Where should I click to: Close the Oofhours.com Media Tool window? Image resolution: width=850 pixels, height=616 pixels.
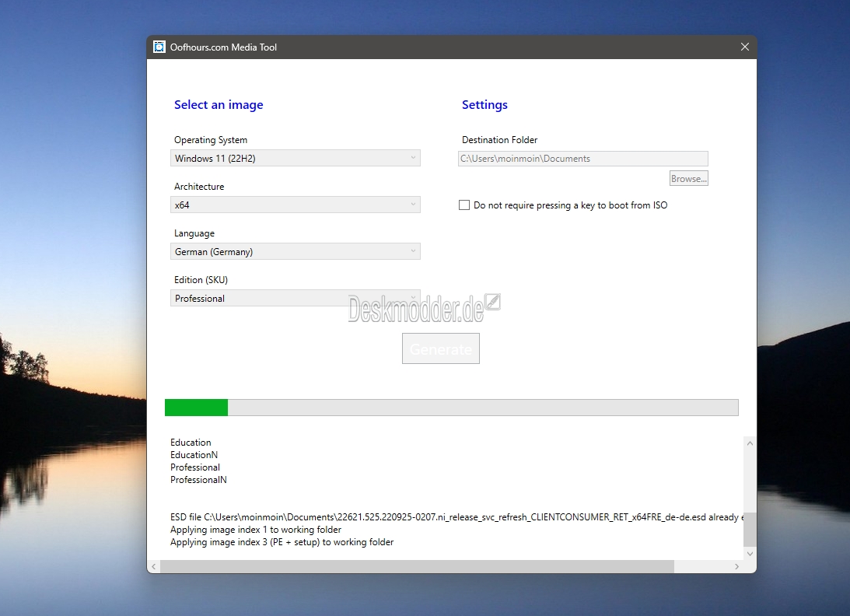tap(745, 47)
